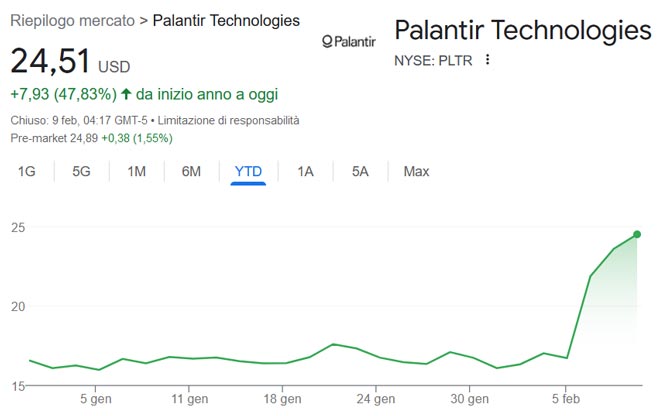Switch to the 5G time range
660x416 pixels.
coord(81,172)
